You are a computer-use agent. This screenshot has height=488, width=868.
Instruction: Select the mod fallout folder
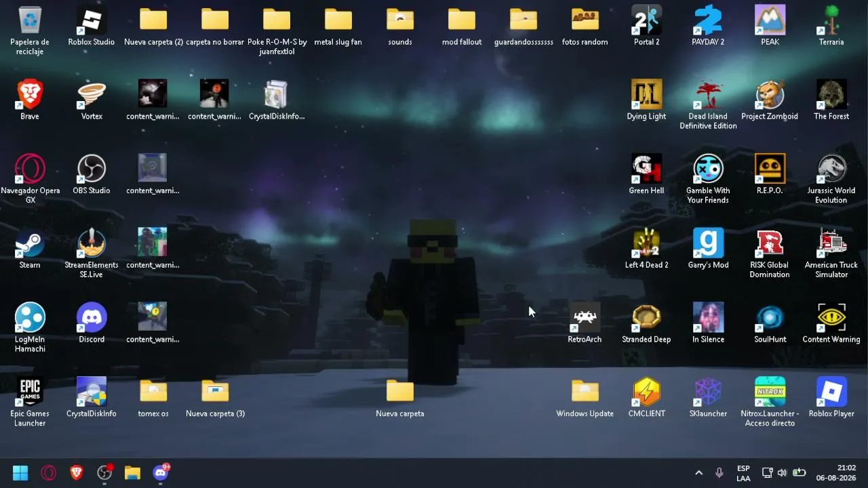(x=462, y=26)
